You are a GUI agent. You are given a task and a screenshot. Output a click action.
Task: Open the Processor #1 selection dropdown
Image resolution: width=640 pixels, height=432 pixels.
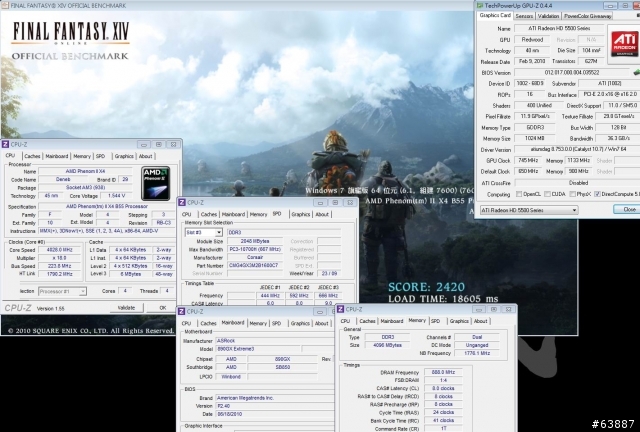point(62,291)
